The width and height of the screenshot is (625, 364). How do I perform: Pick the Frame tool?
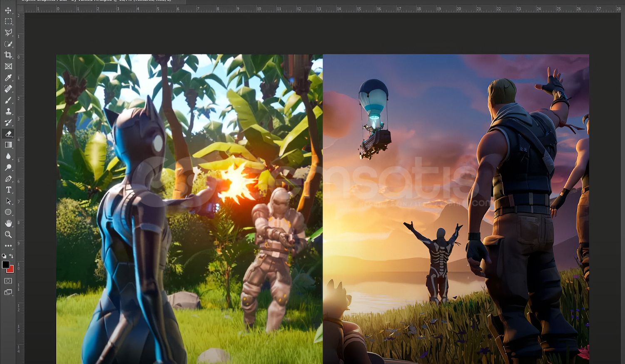point(8,66)
